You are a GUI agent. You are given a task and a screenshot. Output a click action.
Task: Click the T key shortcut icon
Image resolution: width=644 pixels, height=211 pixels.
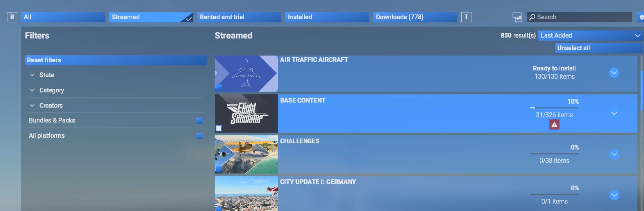tap(466, 17)
